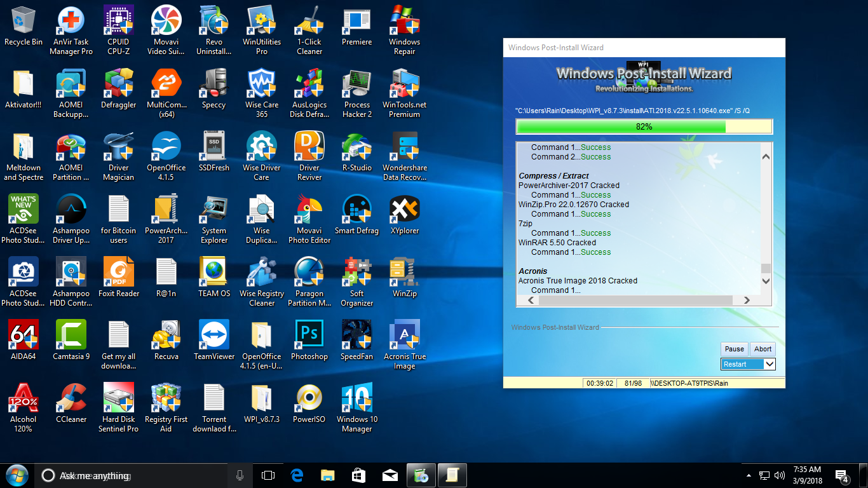This screenshot has width=868, height=488.
Task: Launch Hard Disk Sentinel Pro
Action: click(x=119, y=409)
